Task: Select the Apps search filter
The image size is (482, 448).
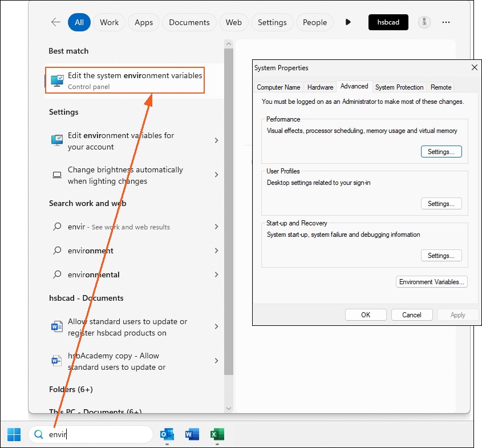Action: [x=144, y=22]
